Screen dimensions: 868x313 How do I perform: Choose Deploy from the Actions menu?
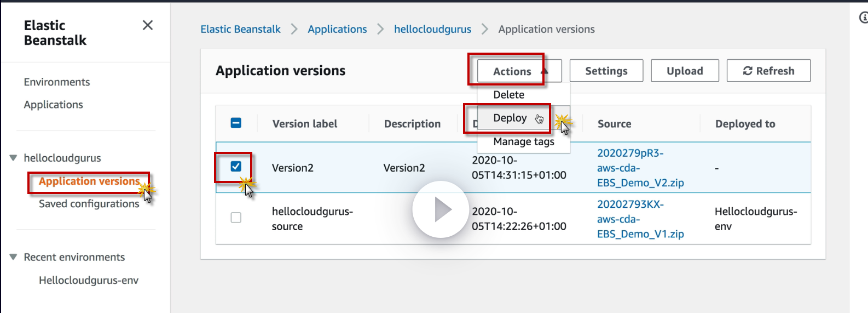[x=510, y=118]
